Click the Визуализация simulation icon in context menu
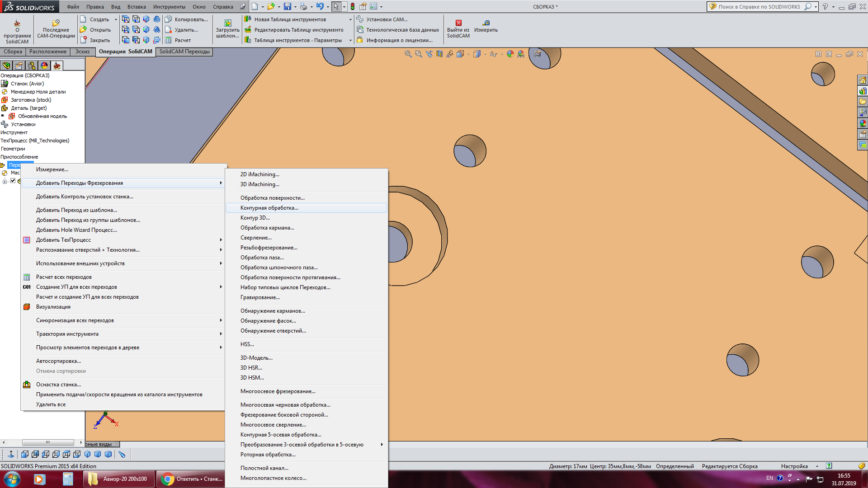 click(x=27, y=307)
